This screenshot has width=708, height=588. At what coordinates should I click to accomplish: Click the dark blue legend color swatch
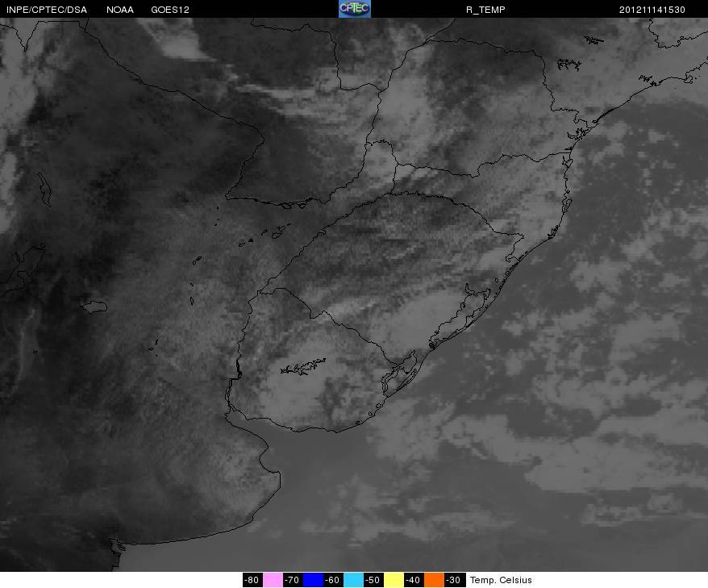[x=313, y=580]
